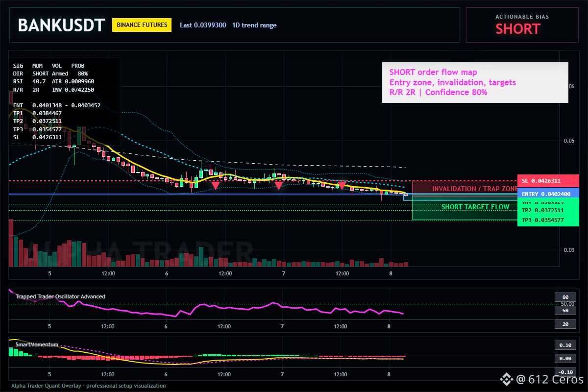Click the INV 0.0742250 stat

(73, 90)
